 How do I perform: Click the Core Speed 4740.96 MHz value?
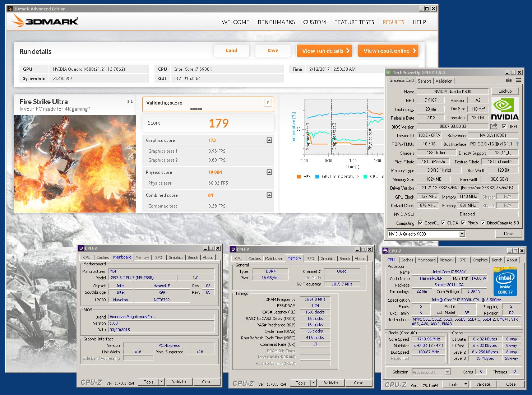(x=429, y=339)
